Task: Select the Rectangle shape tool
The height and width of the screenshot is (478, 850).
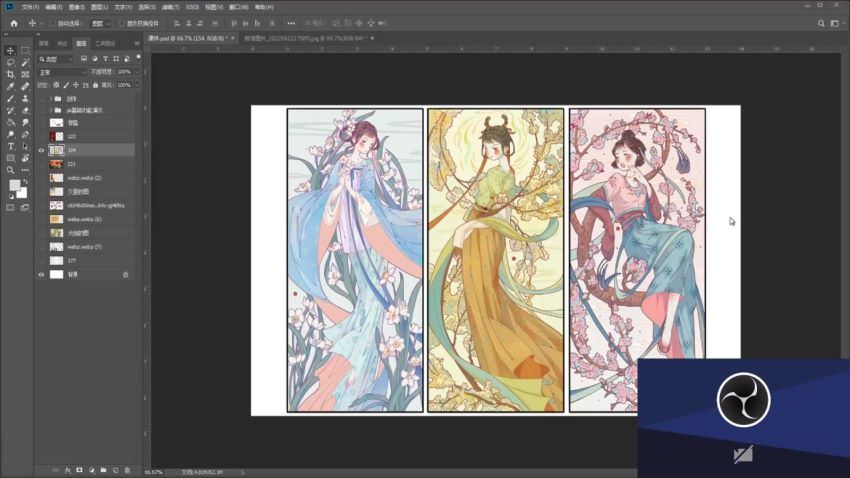Action: click(10, 158)
